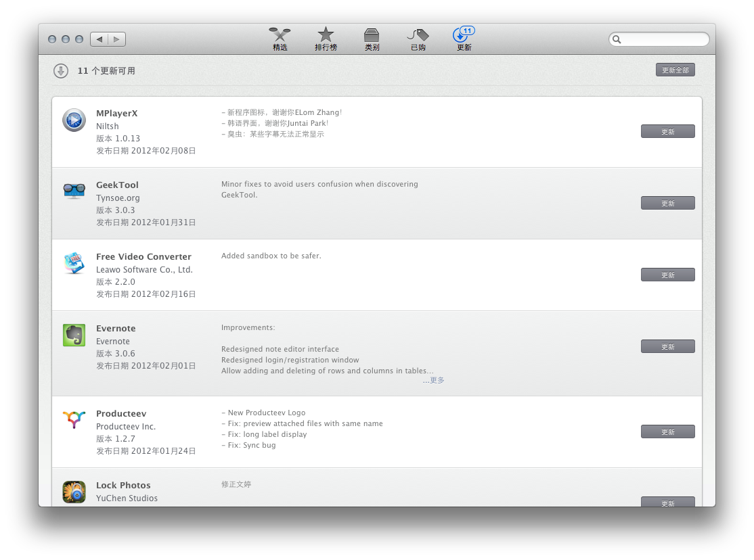Update Lock Photos
754x560 pixels.
667,501
